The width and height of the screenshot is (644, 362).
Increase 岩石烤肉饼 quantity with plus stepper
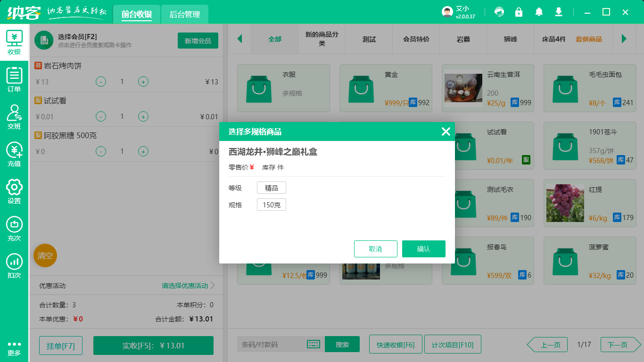coord(143,81)
